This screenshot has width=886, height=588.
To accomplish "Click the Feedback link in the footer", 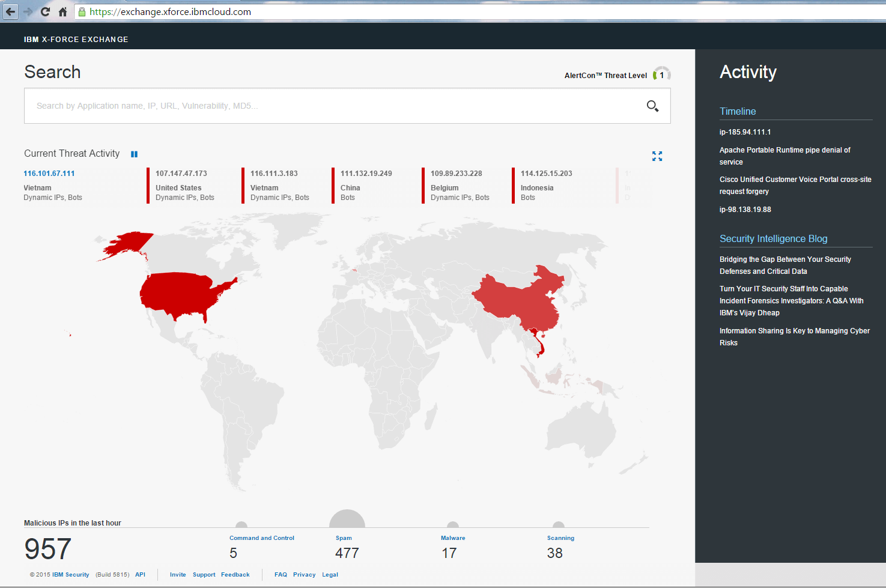I will point(235,574).
